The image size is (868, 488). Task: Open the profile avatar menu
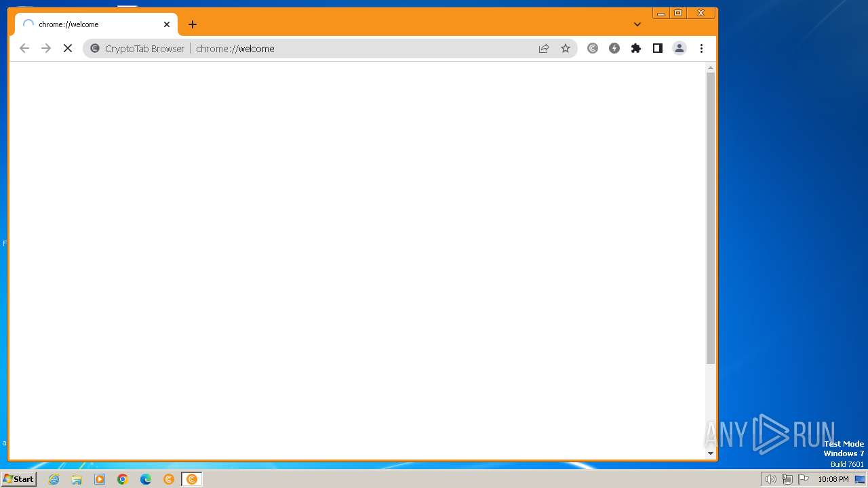pos(679,48)
